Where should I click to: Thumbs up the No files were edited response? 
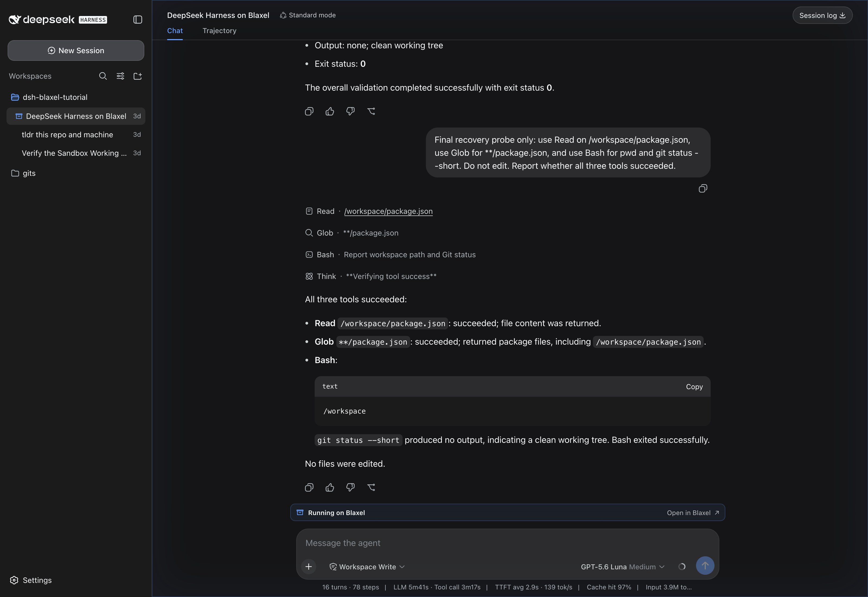click(x=330, y=487)
